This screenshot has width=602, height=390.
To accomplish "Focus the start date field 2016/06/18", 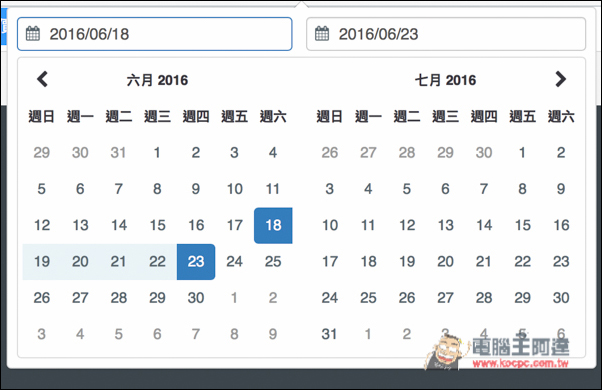I will pos(155,34).
